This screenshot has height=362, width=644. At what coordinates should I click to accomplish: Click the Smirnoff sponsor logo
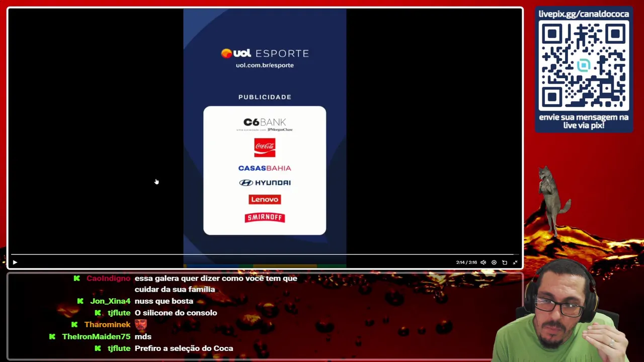265,218
